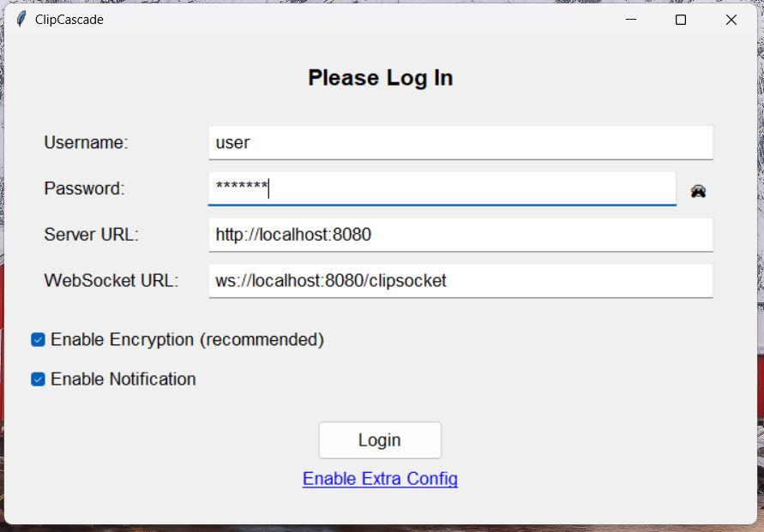The width and height of the screenshot is (764, 532).
Task: Focus the Username input field
Action: pos(460,143)
